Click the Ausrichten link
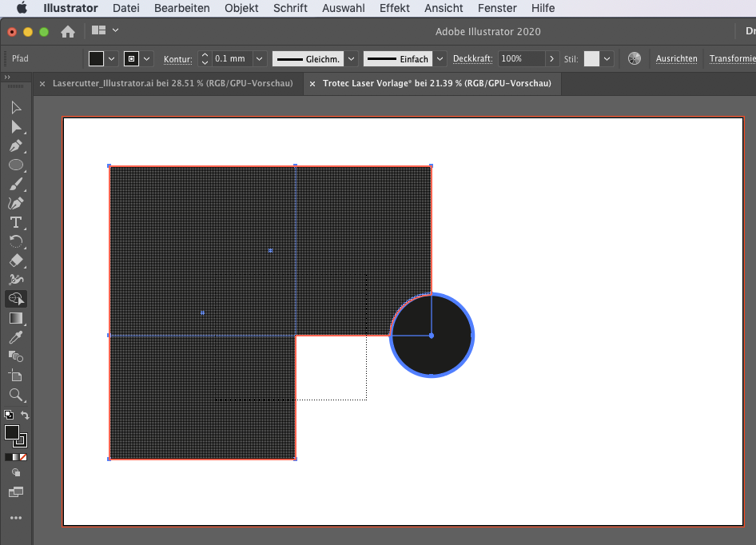Viewport: 756px width, 545px height. (x=676, y=58)
